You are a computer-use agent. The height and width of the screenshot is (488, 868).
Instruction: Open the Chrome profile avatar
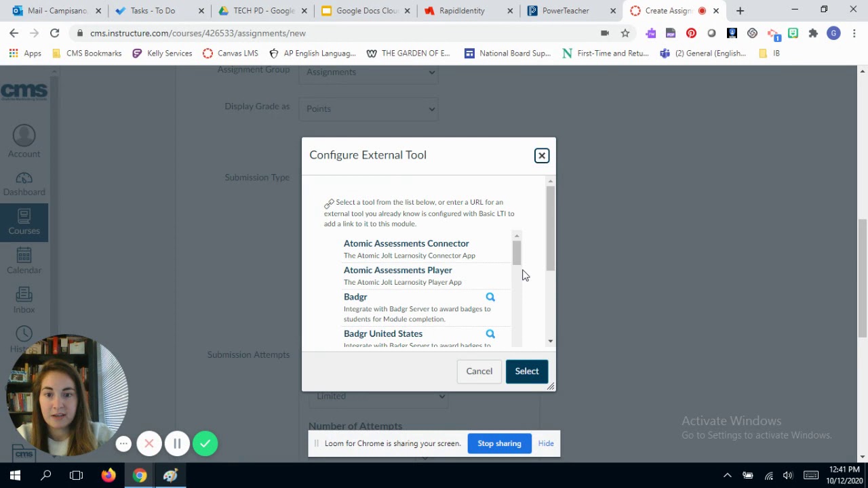(x=833, y=33)
